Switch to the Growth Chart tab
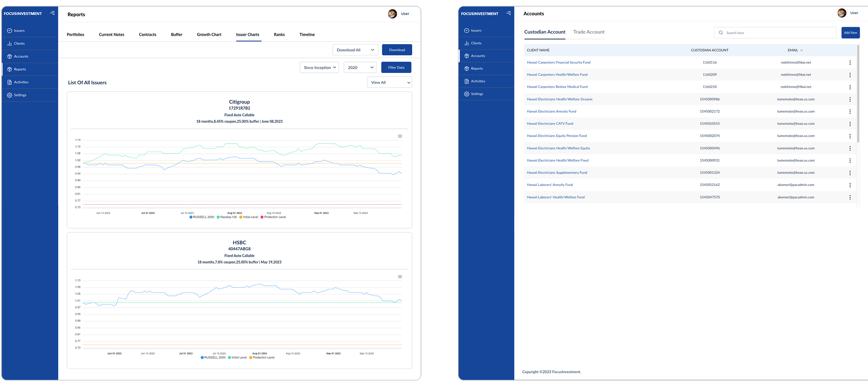Viewport: 868px width, 386px height. (x=209, y=35)
